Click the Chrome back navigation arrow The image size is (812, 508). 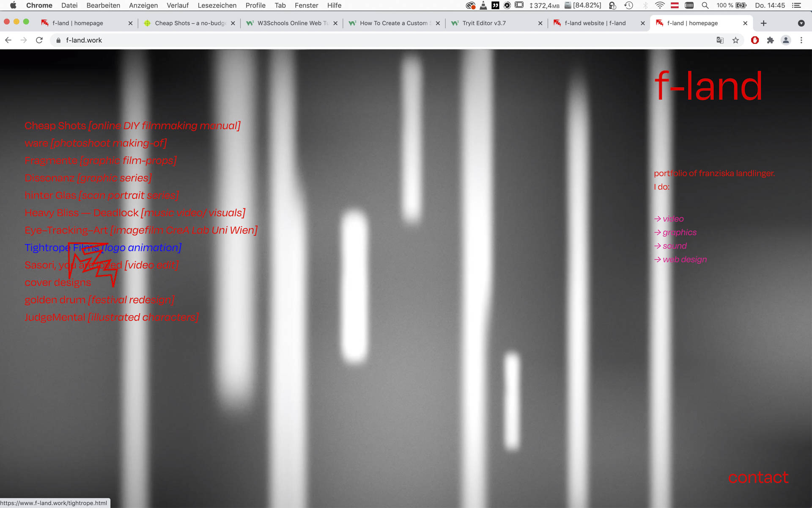9,40
